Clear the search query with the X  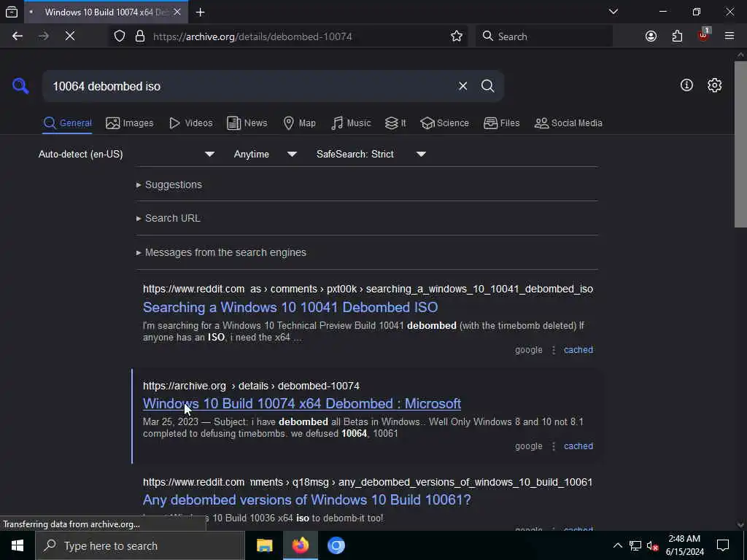[x=462, y=86]
